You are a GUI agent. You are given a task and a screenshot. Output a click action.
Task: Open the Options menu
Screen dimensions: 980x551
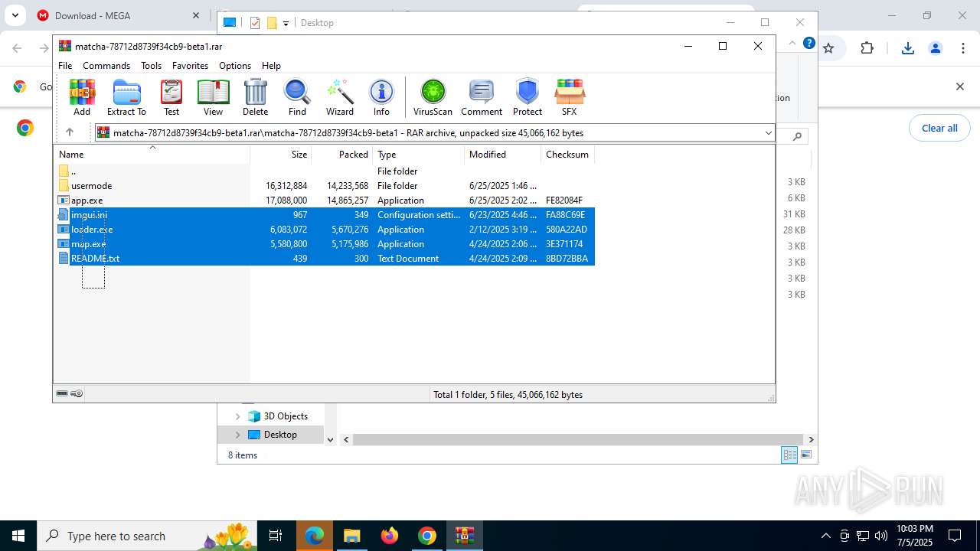[x=235, y=66]
